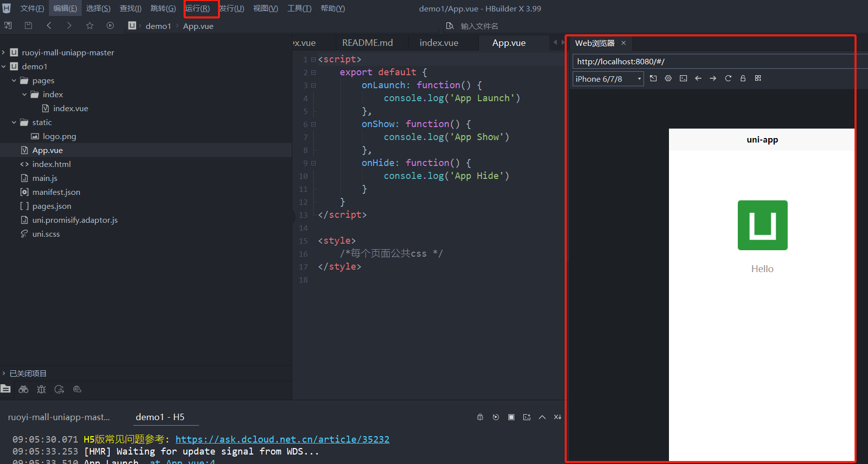Show QR code in browser toolbar
Screen dimensions: 868x464
point(758,78)
